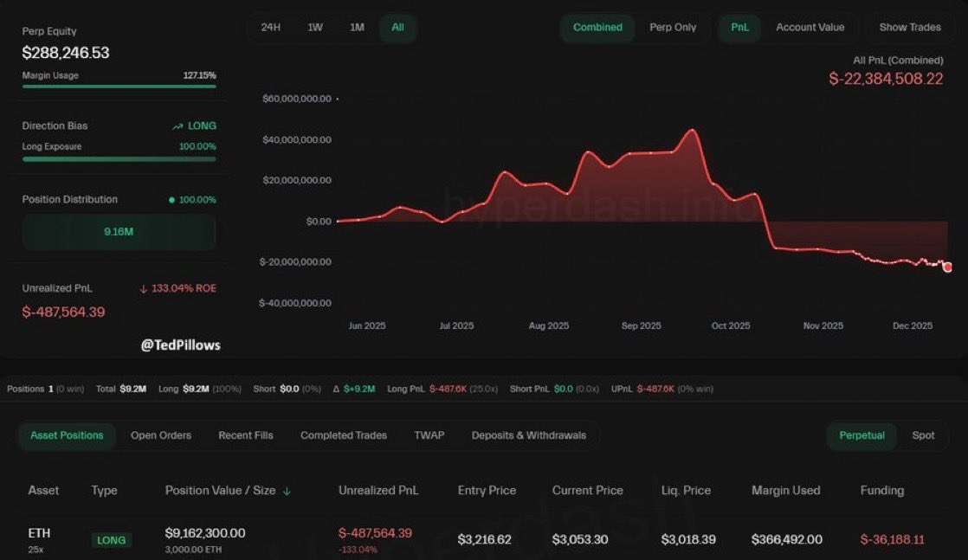Click position value $9,162,300.00

[205, 533]
